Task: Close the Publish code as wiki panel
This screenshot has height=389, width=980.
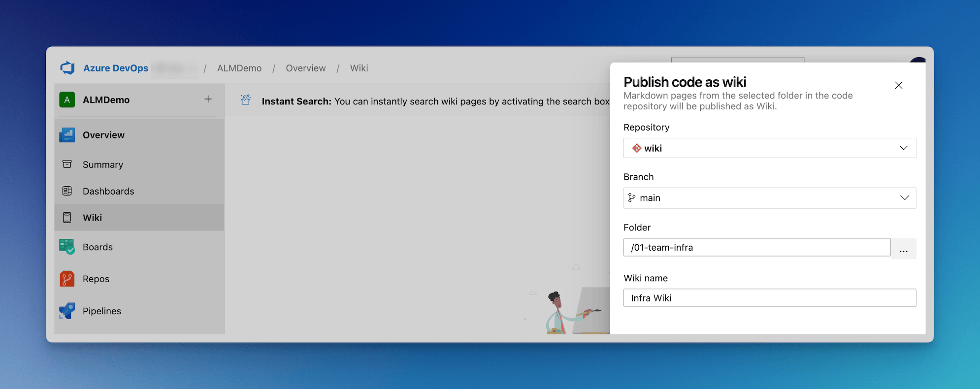Action: click(899, 85)
